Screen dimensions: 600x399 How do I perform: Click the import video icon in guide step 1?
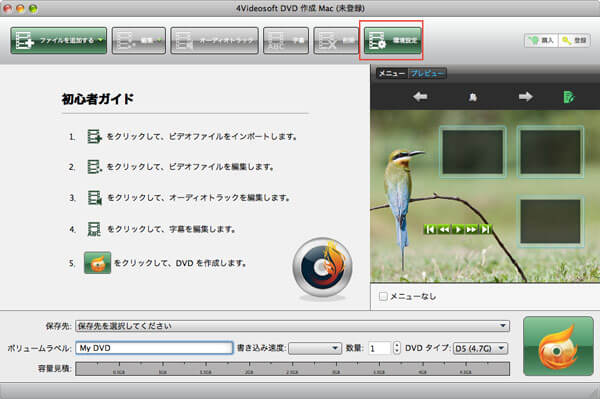(x=94, y=136)
